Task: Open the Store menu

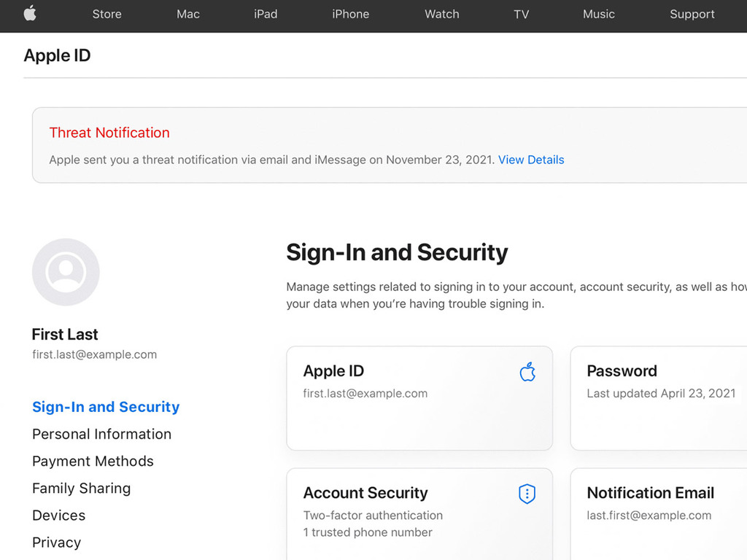Action: 107,15
